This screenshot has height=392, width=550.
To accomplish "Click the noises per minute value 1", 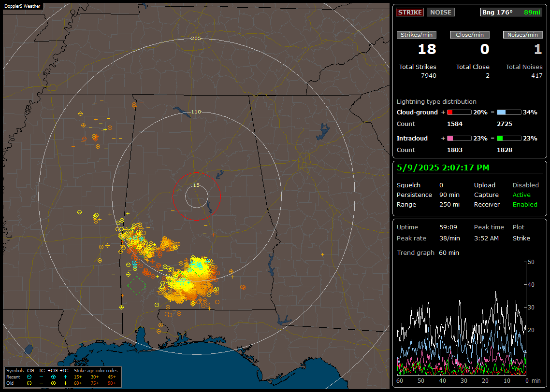I will pos(538,49).
